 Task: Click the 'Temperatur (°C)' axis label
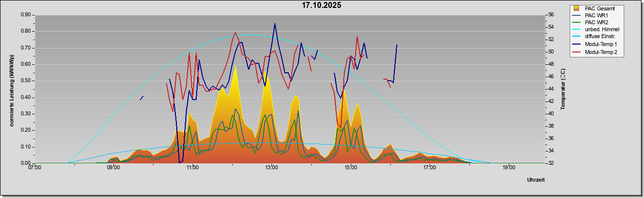[x=563, y=89]
